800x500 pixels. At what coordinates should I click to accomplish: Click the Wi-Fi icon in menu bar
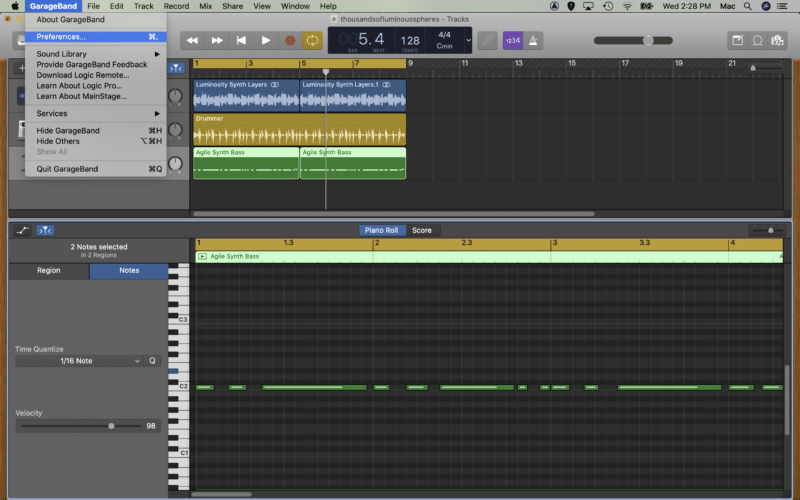(x=627, y=6)
